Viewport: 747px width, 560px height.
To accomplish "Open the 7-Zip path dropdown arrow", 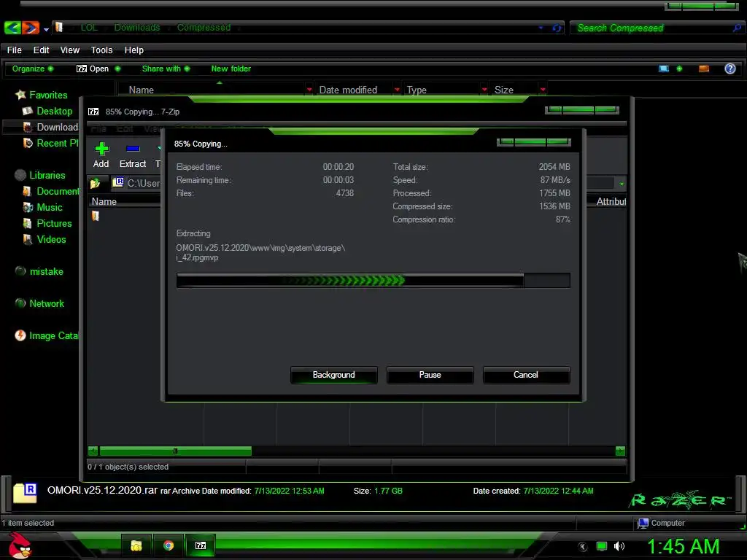I will [622, 183].
